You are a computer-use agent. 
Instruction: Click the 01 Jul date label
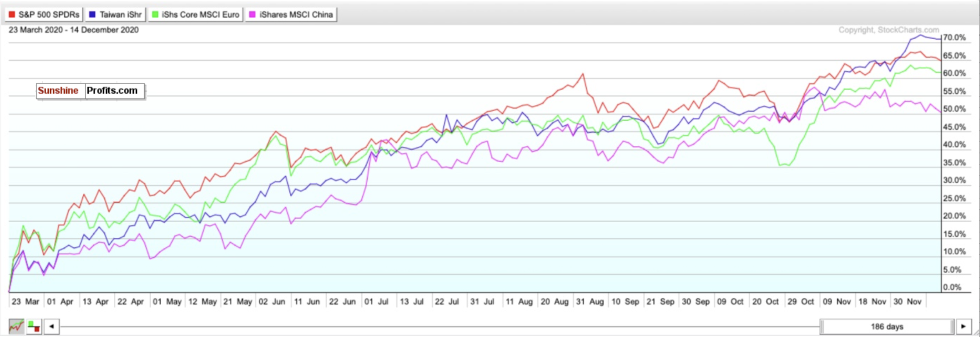(x=376, y=302)
